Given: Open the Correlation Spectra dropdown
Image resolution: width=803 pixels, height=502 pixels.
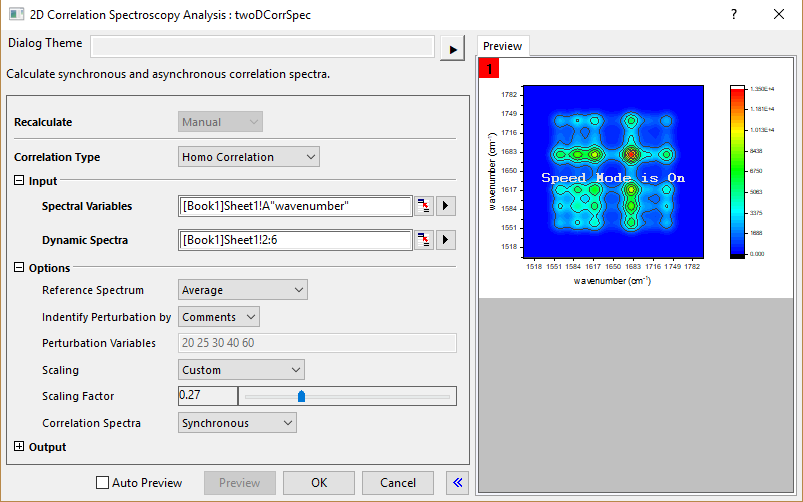Looking at the screenshot, I should [x=237, y=423].
